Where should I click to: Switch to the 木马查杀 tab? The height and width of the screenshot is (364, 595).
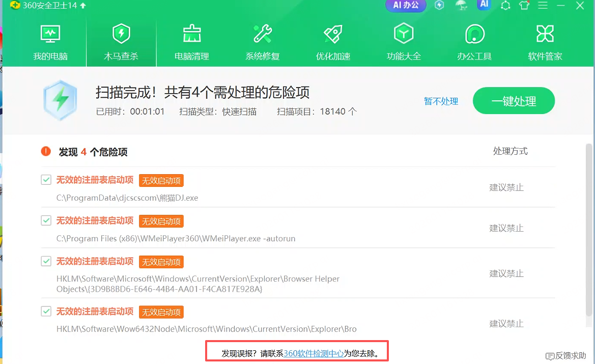pos(121,42)
